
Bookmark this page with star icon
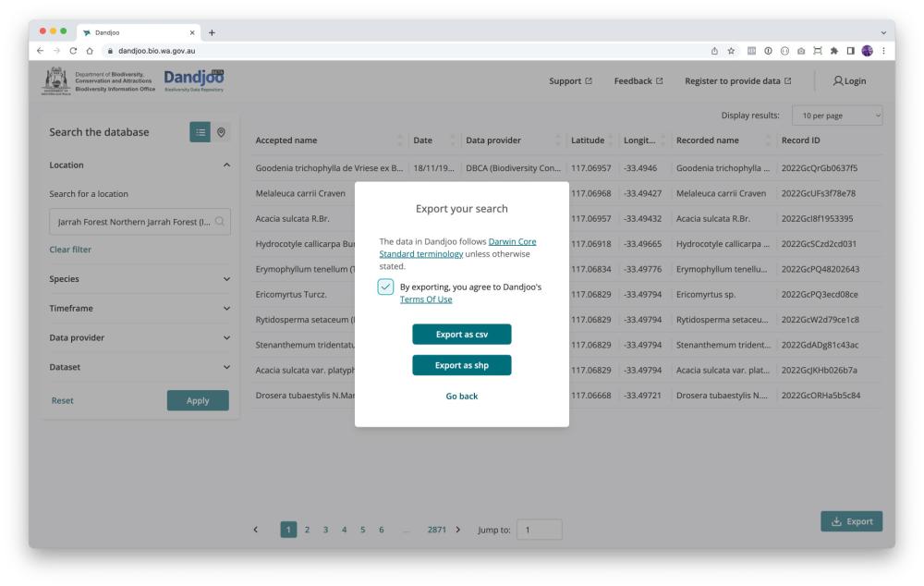tap(731, 51)
